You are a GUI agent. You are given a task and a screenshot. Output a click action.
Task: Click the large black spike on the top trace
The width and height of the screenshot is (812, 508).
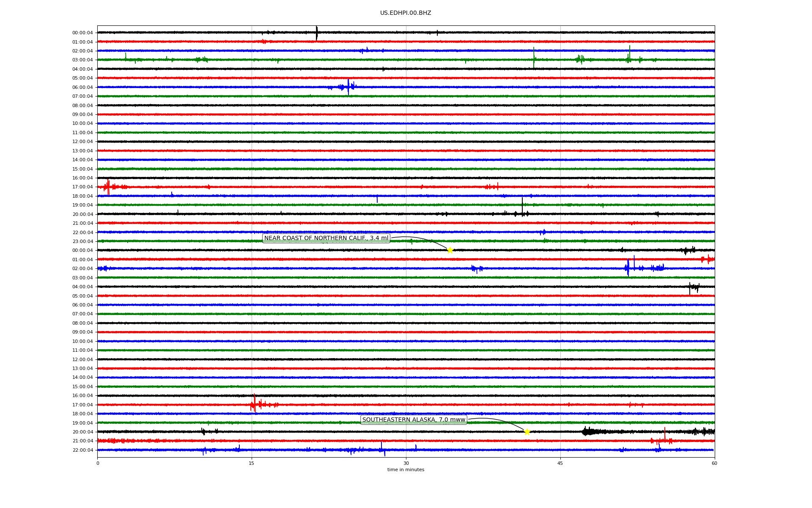pyautogui.click(x=317, y=33)
